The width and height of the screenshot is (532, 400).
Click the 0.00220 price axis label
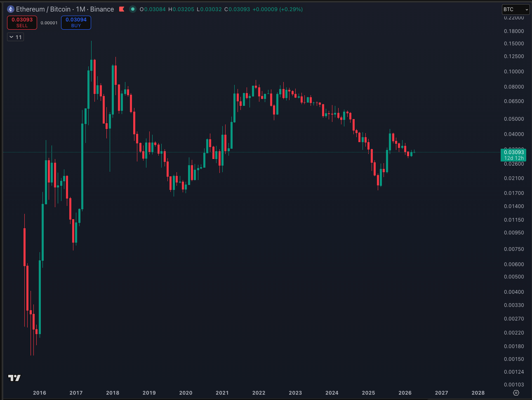pyautogui.click(x=514, y=333)
